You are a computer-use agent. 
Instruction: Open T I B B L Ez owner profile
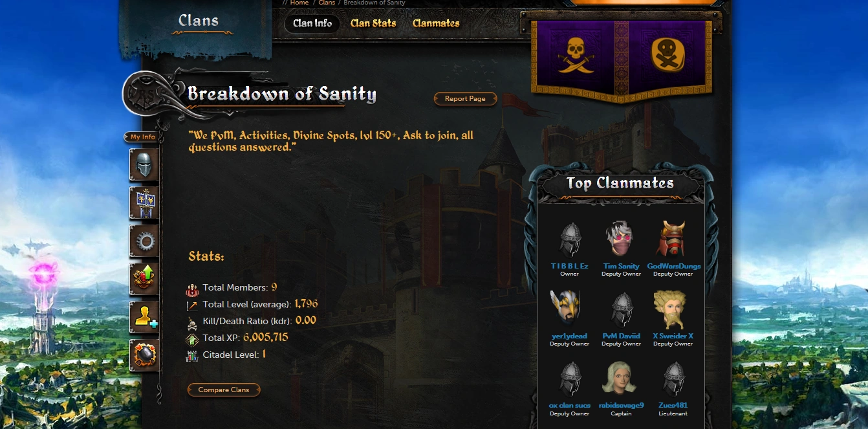(x=569, y=266)
